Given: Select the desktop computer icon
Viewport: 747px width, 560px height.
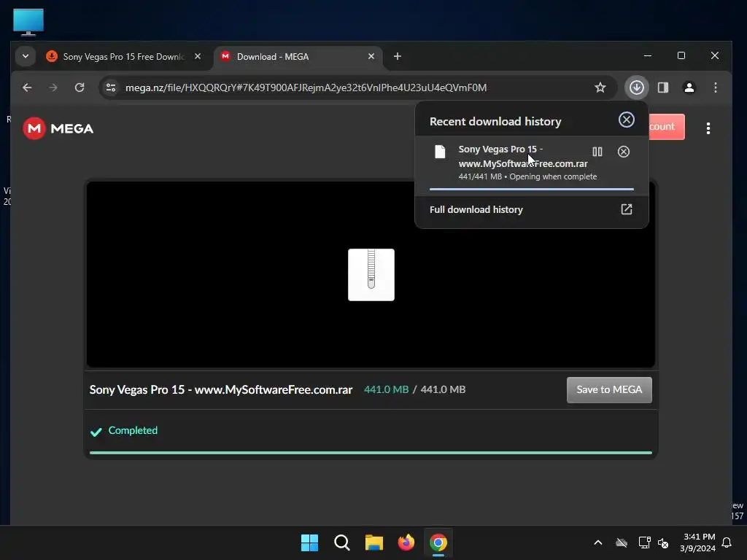Looking at the screenshot, I should tap(28, 22).
